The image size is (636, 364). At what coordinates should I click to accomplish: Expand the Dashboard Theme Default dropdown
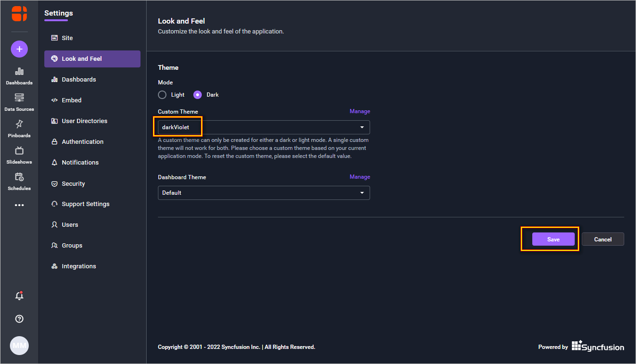[x=264, y=193]
